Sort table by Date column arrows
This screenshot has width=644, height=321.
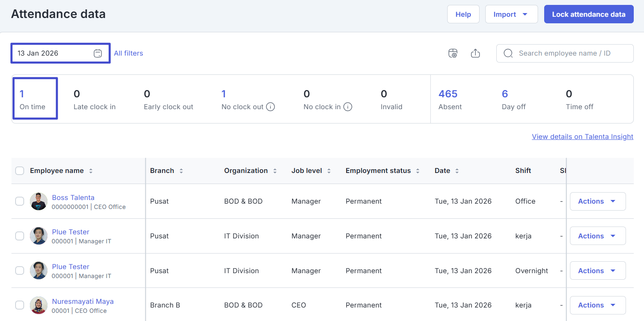point(457,171)
